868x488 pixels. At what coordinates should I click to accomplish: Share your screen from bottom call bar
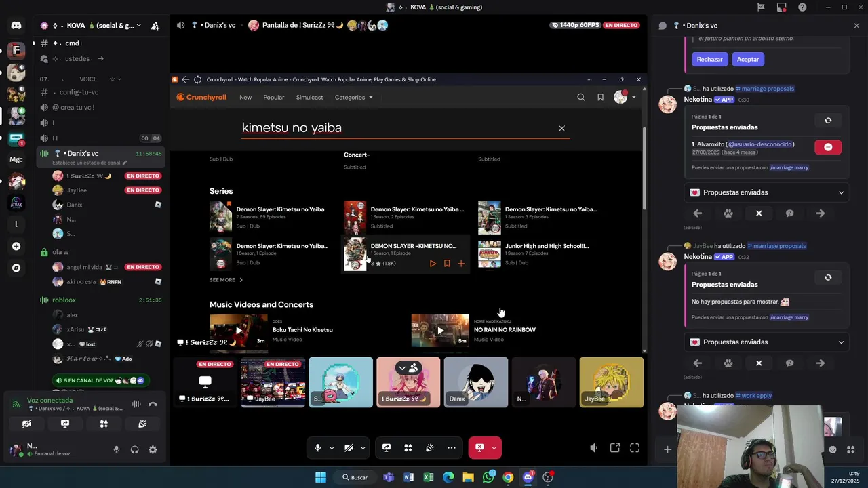pyautogui.click(x=387, y=448)
